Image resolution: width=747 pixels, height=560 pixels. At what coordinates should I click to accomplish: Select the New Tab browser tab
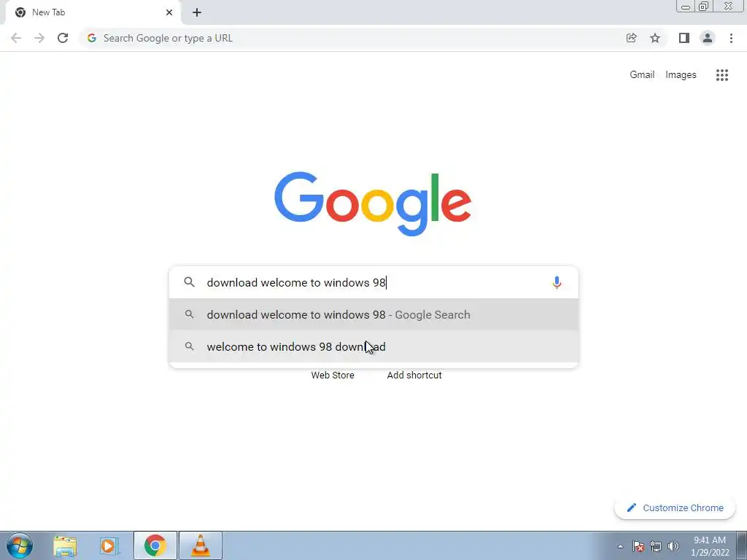point(93,12)
